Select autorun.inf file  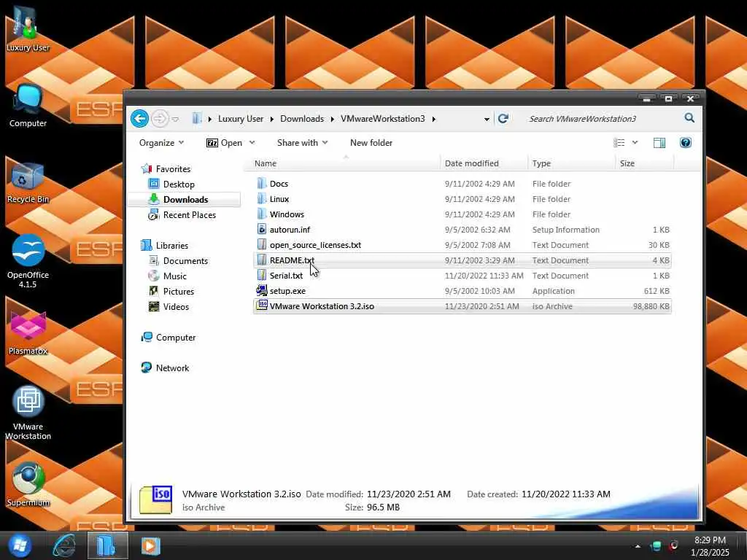[x=462, y=230]
